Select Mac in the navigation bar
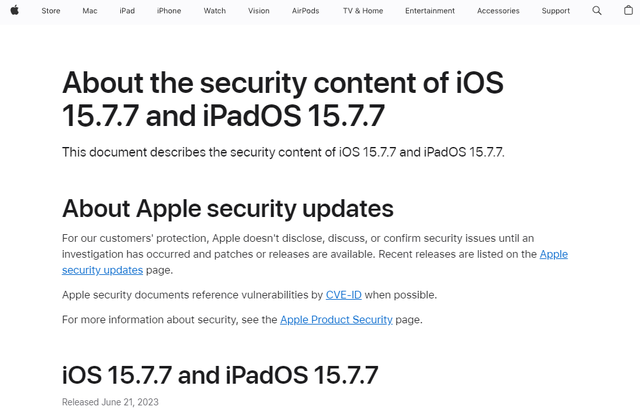Screen dimensions: 640x413 (x=90, y=11)
